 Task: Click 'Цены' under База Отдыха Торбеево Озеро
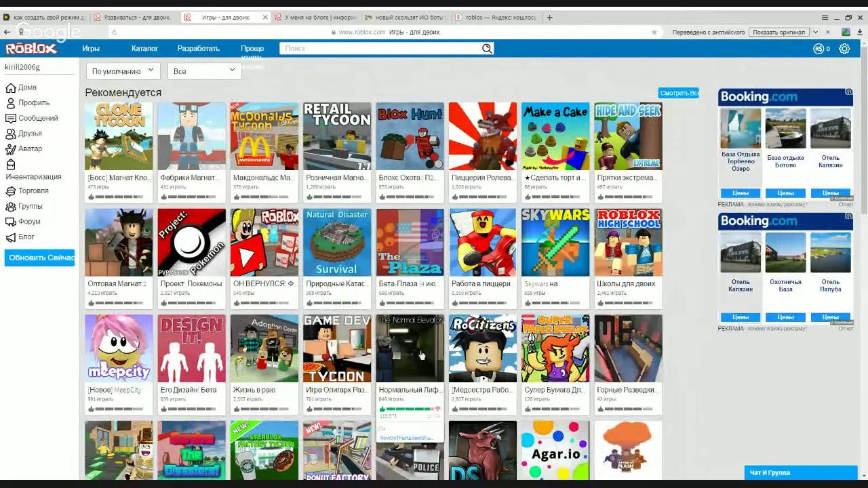(741, 193)
